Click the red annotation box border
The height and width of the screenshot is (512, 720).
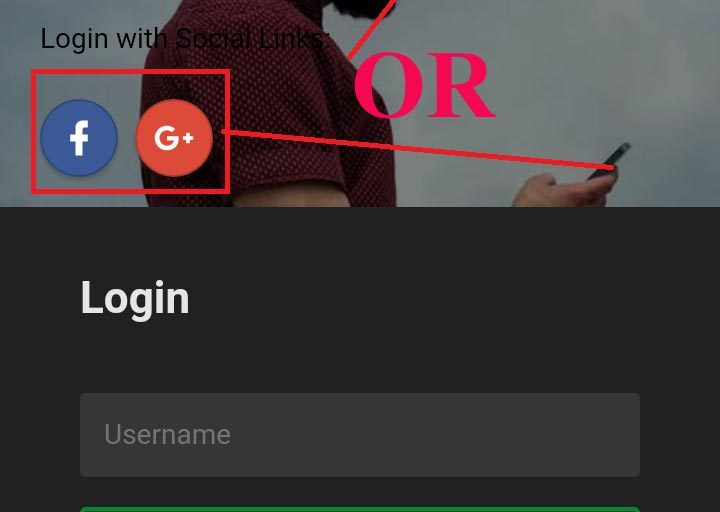(x=130, y=72)
